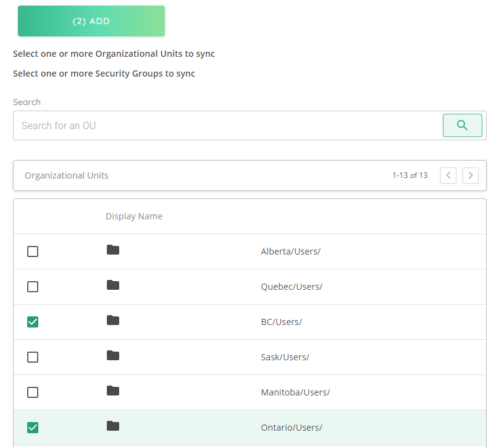Check the Manitoba/Users/ checkbox

[x=33, y=392]
